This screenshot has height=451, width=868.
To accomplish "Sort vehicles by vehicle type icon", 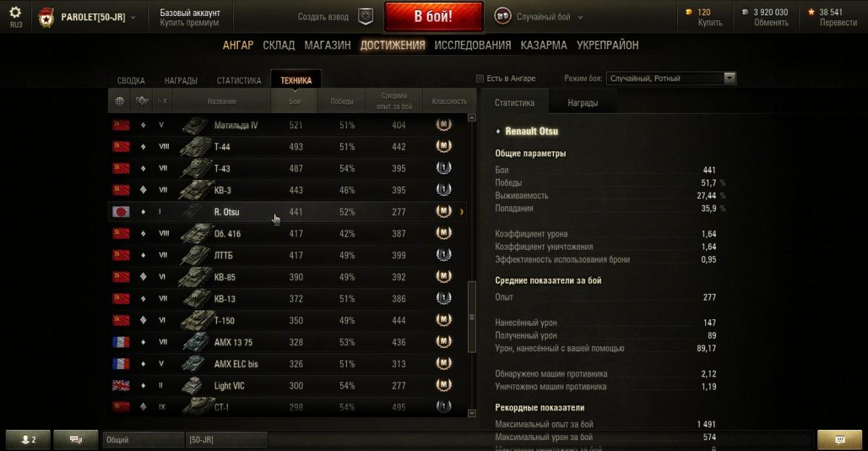I will tap(142, 101).
